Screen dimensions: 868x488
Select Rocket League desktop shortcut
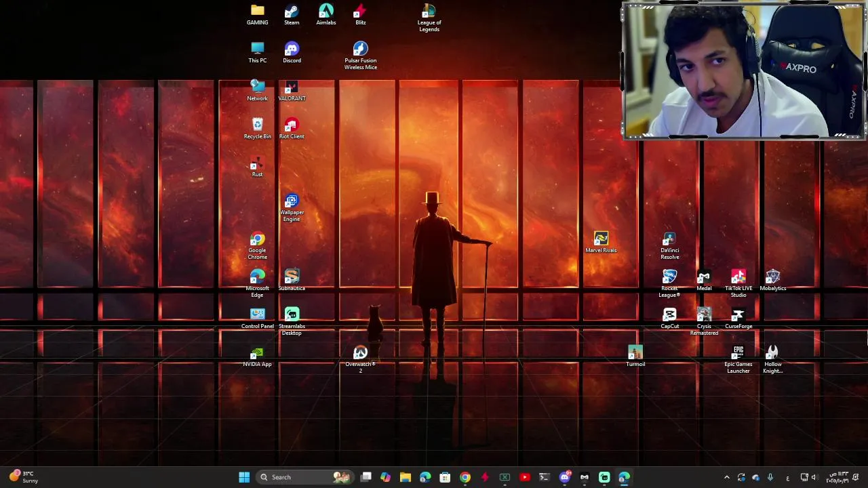coord(670,283)
